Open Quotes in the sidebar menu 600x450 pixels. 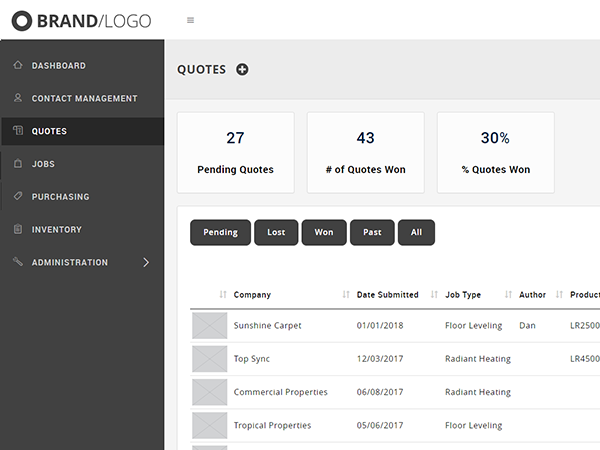[x=50, y=131]
